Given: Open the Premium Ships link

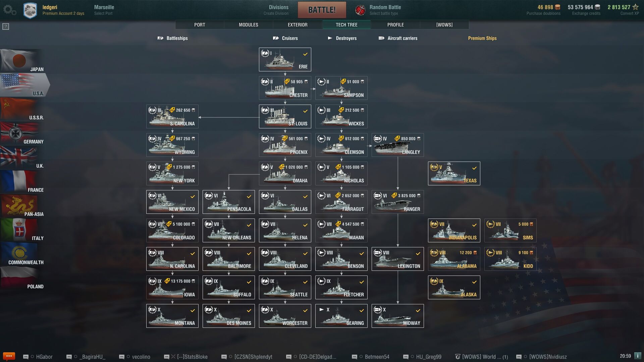Looking at the screenshot, I should coord(482,38).
